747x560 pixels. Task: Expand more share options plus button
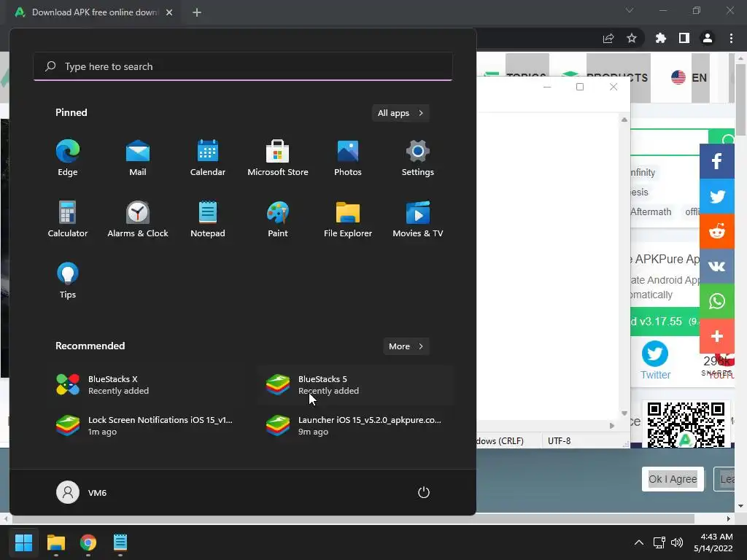coord(717,336)
